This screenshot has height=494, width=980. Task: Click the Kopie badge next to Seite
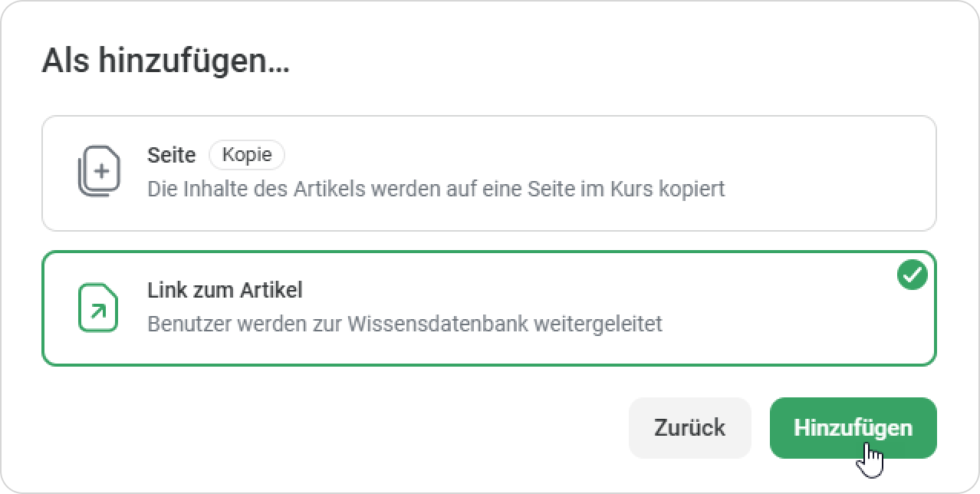coord(247,155)
